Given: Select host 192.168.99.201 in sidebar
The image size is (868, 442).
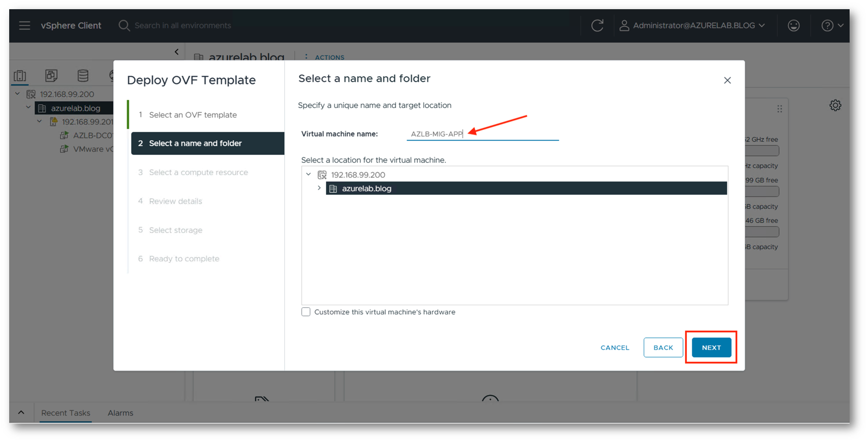Looking at the screenshot, I should click(88, 122).
